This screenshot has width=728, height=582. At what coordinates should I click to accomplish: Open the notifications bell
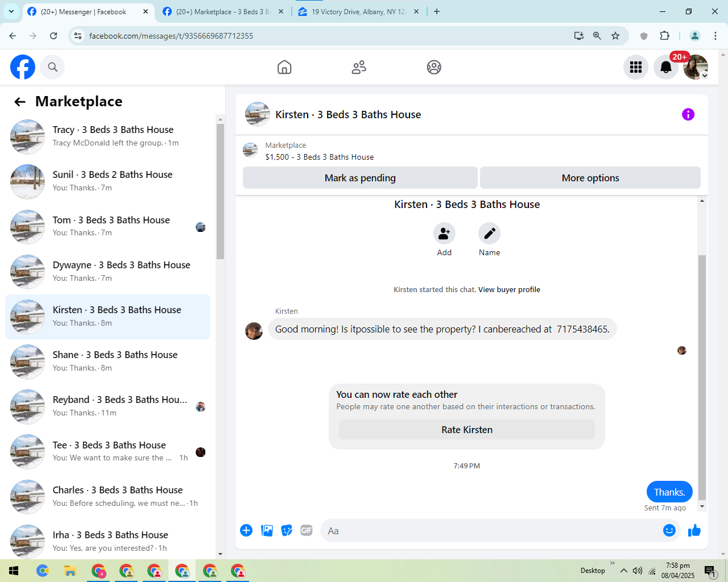click(666, 67)
